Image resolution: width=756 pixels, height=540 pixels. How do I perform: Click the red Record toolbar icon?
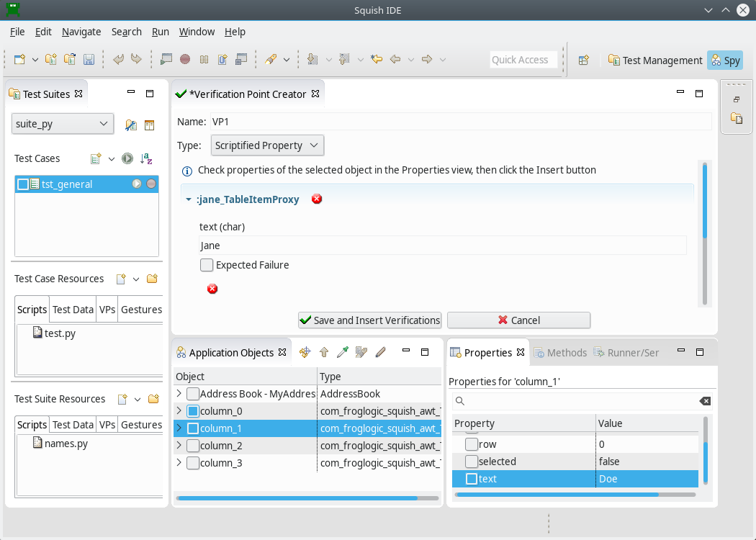(185, 59)
